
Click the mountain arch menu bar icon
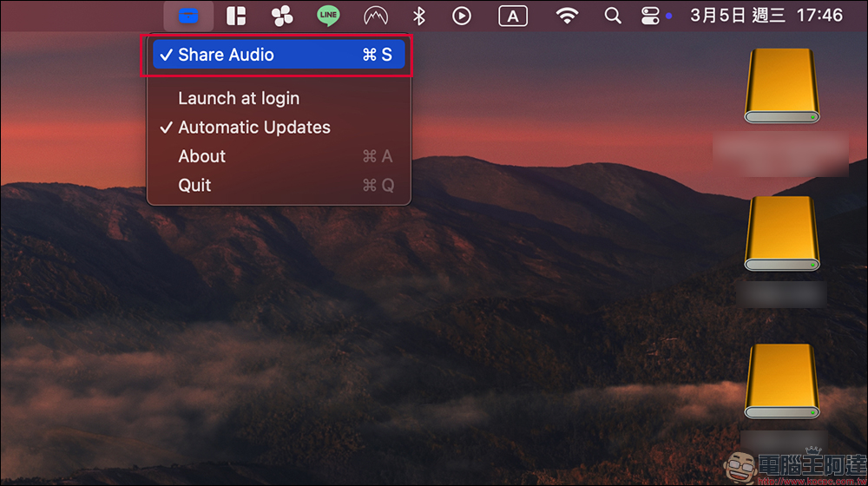[375, 16]
